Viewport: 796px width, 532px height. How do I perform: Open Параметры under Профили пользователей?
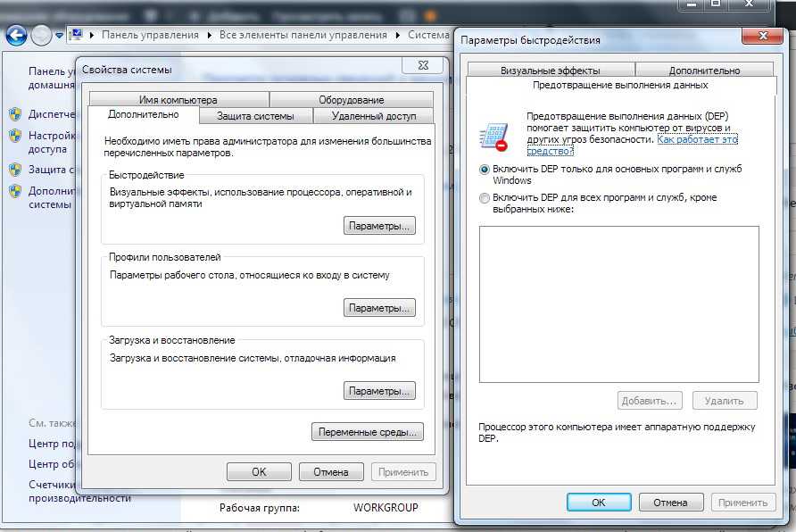pyautogui.click(x=379, y=308)
